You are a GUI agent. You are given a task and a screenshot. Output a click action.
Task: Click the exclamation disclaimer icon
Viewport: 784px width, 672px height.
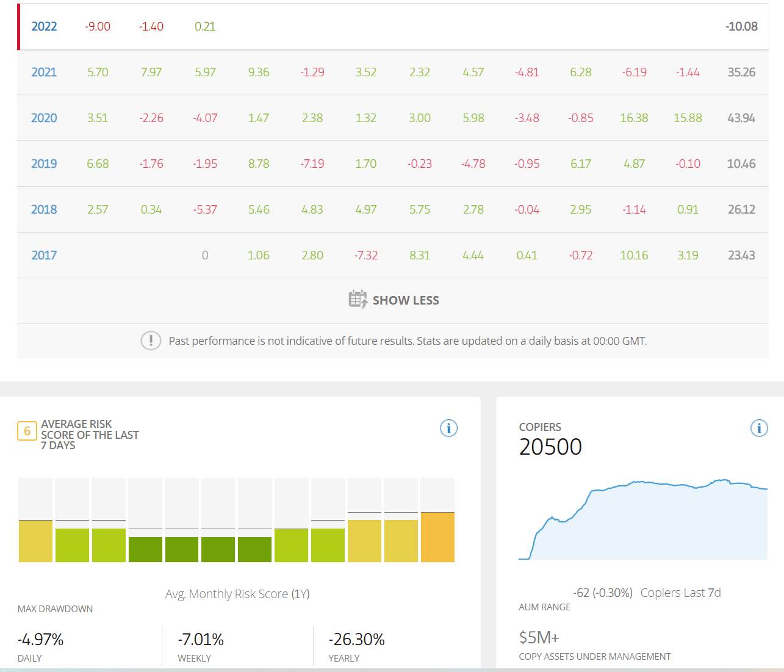(x=151, y=341)
